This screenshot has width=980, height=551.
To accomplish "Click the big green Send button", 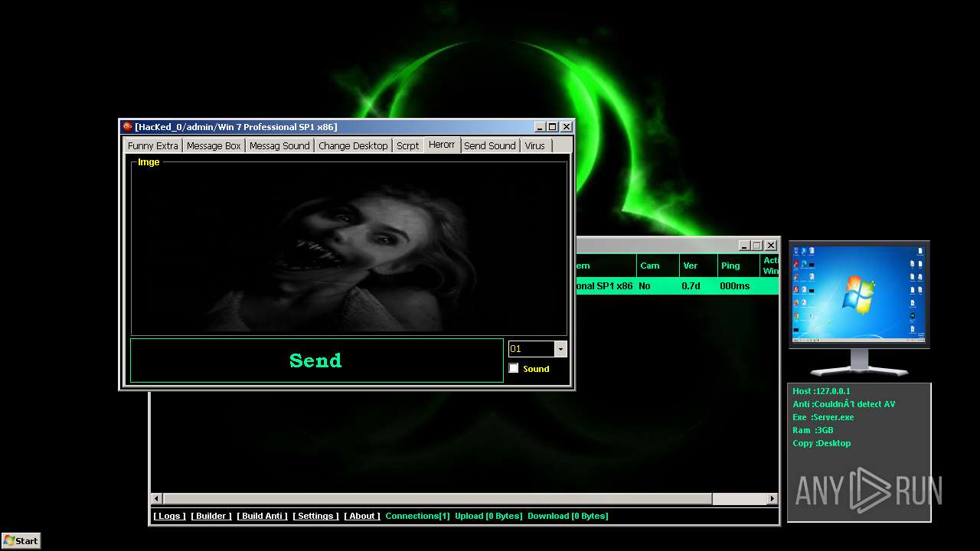I will (x=316, y=360).
